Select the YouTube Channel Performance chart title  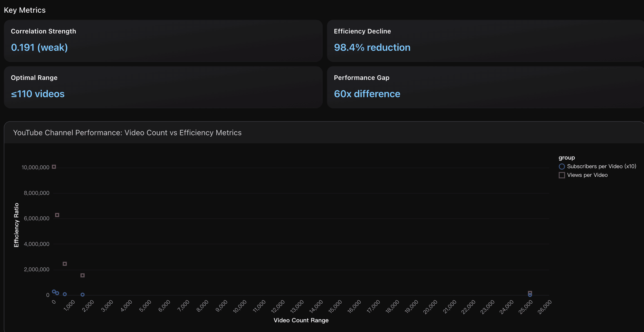pyautogui.click(x=127, y=133)
